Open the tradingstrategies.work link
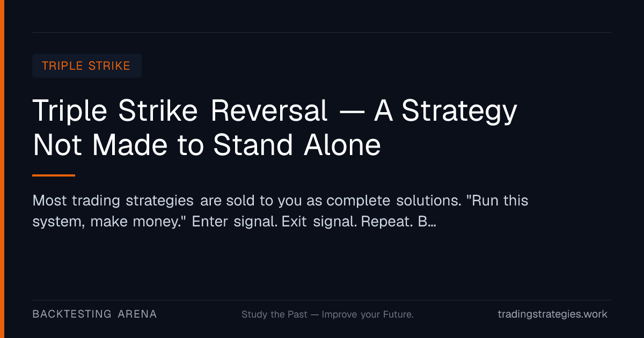644x338 pixels. pos(553,314)
